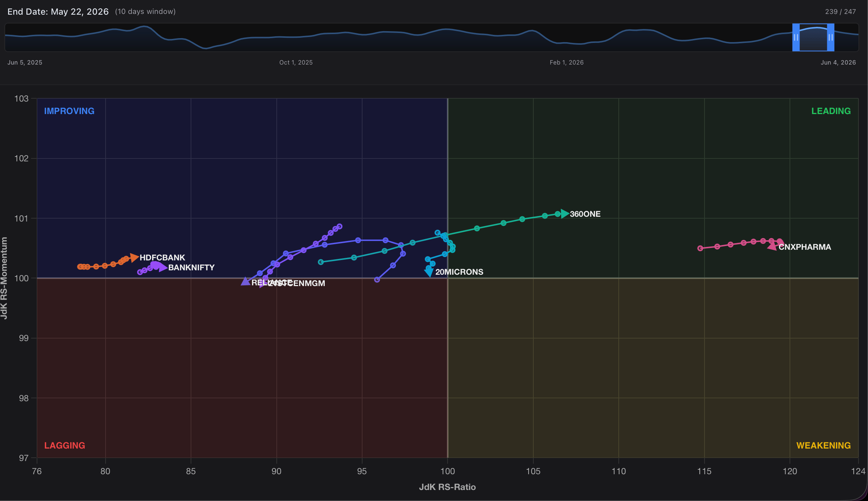Select the CNXPHARMA series label
This screenshot has width=868, height=501.
(x=805, y=247)
